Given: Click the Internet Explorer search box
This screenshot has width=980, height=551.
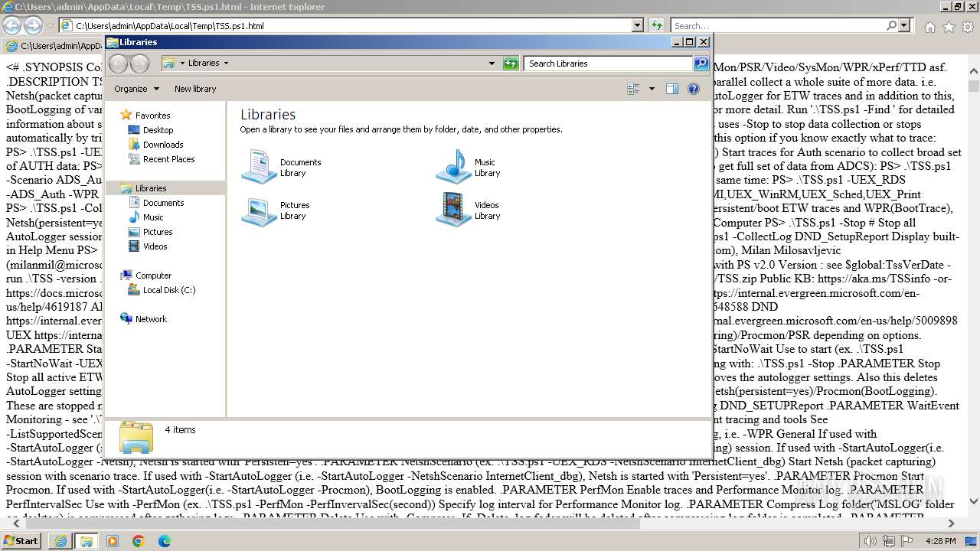Looking at the screenshot, I should [778, 25].
